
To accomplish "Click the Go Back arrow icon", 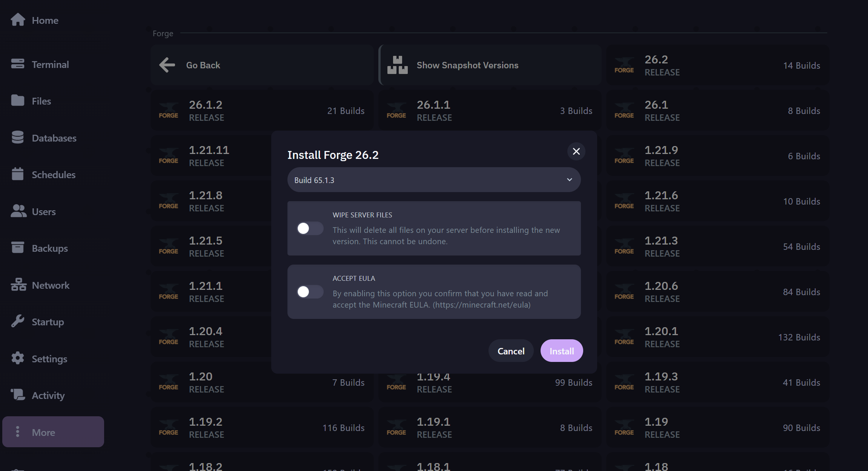I will coord(167,65).
